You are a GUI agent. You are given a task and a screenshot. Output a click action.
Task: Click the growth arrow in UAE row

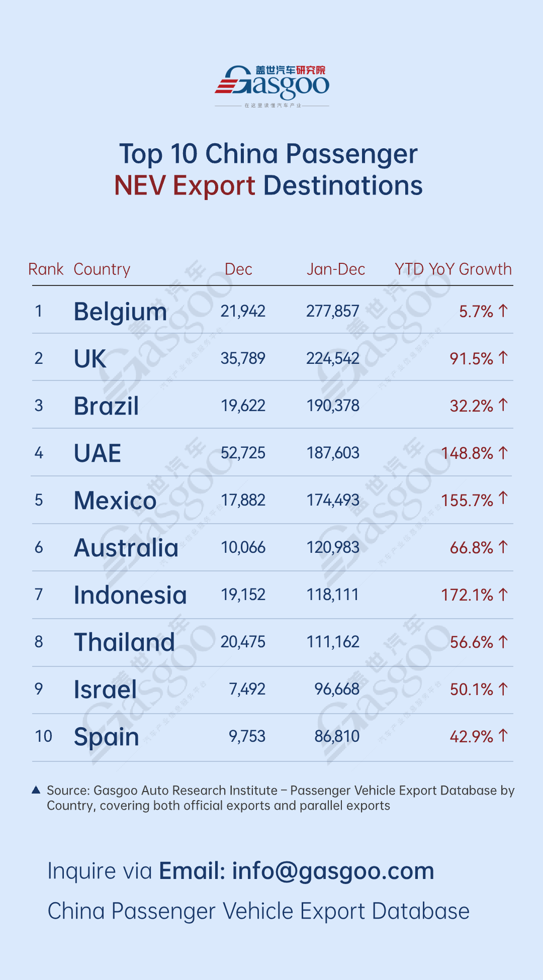[503, 453]
